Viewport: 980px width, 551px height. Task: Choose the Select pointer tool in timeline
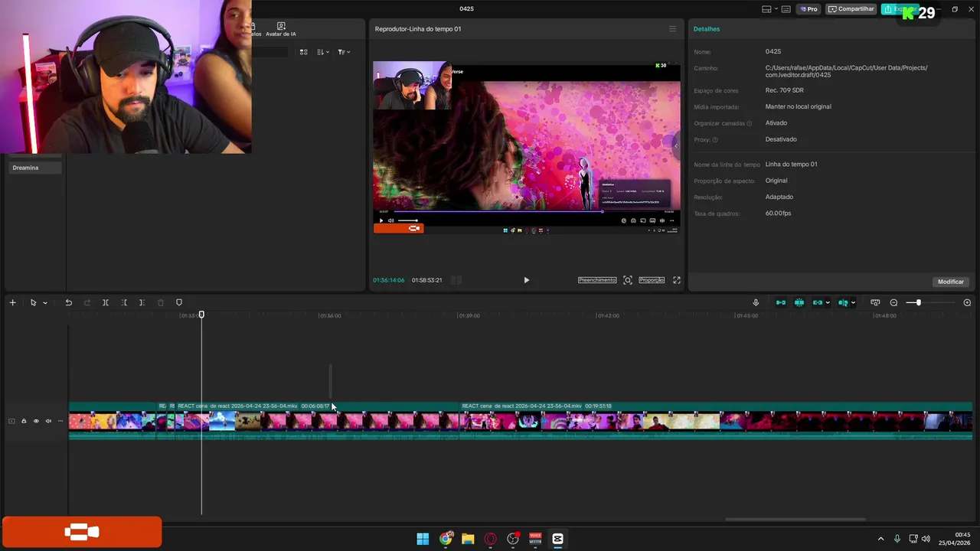coord(33,303)
